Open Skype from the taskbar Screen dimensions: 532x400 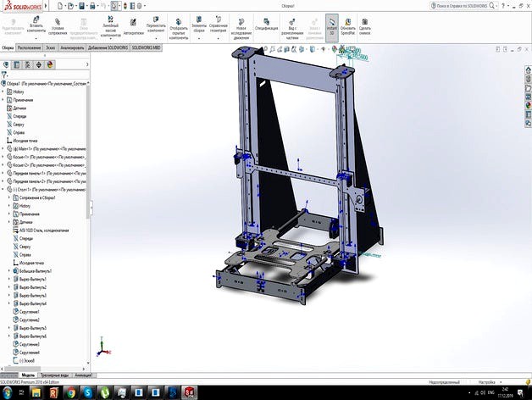[x=88, y=393]
